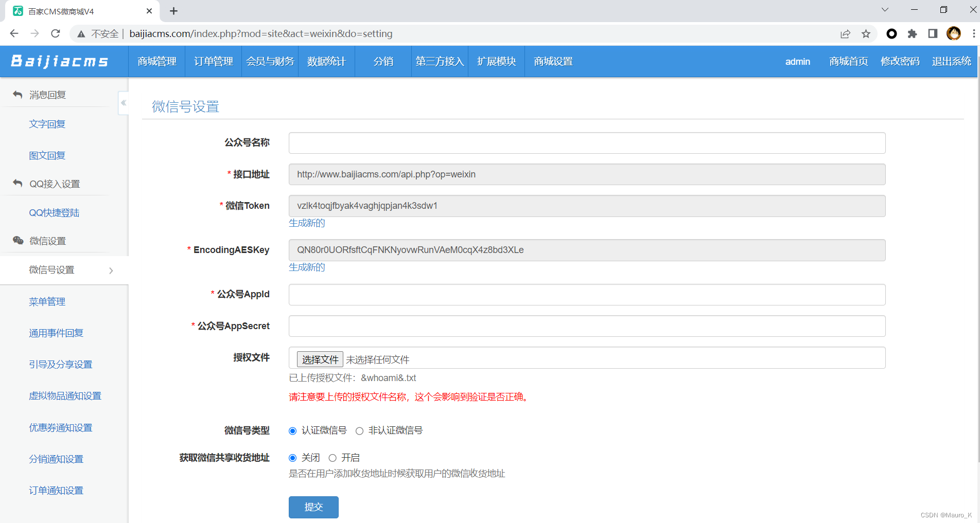Expand the 微信号设置 sidebar arrow

pyautogui.click(x=111, y=270)
